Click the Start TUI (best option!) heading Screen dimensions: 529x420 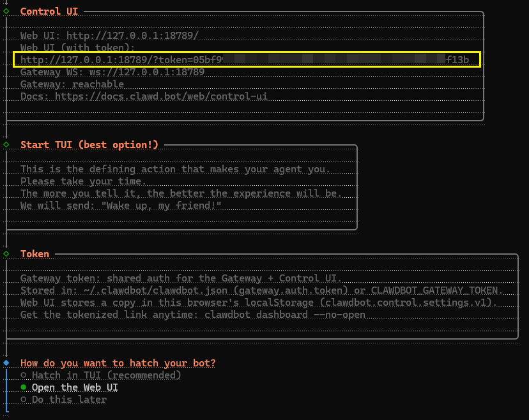click(x=89, y=145)
